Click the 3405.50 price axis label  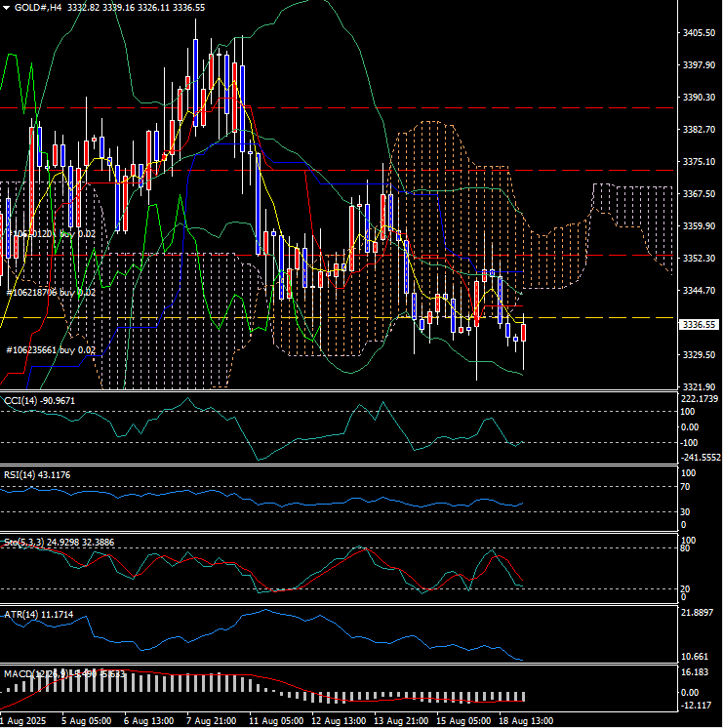coord(699,33)
